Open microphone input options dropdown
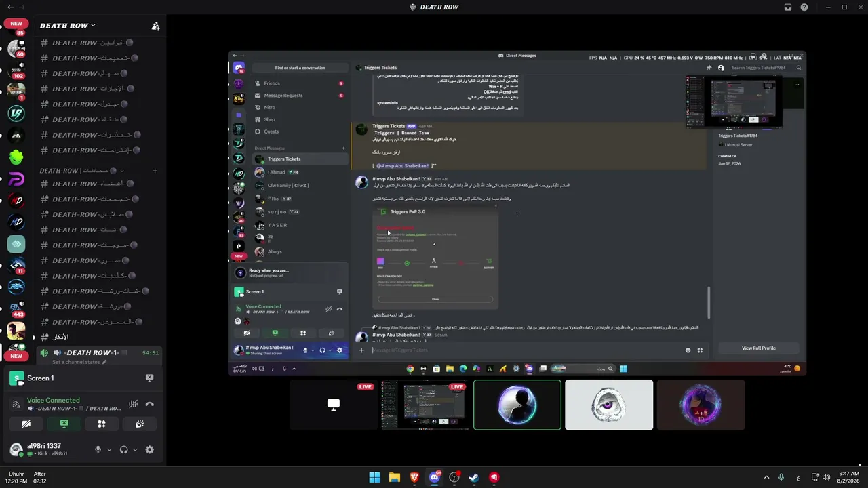Image resolution: width=868 pixels, height=488 pixels. click(109, 449)
